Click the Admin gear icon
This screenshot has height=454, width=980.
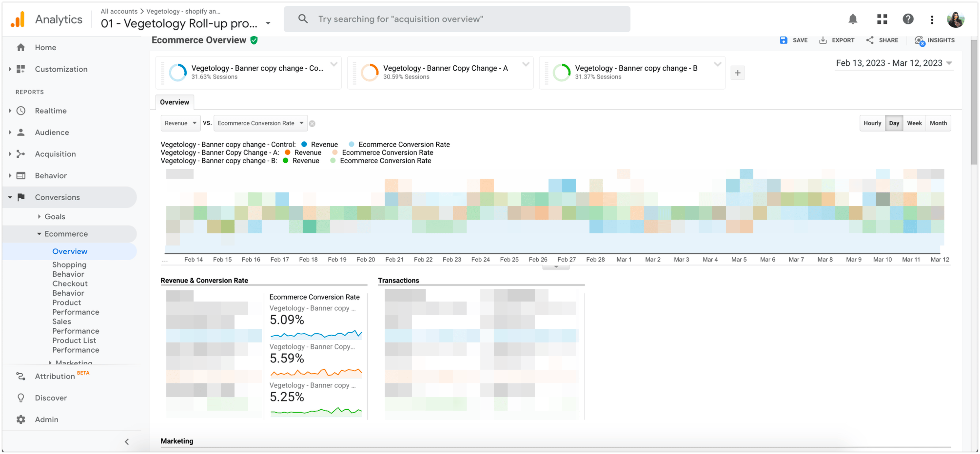21,419
